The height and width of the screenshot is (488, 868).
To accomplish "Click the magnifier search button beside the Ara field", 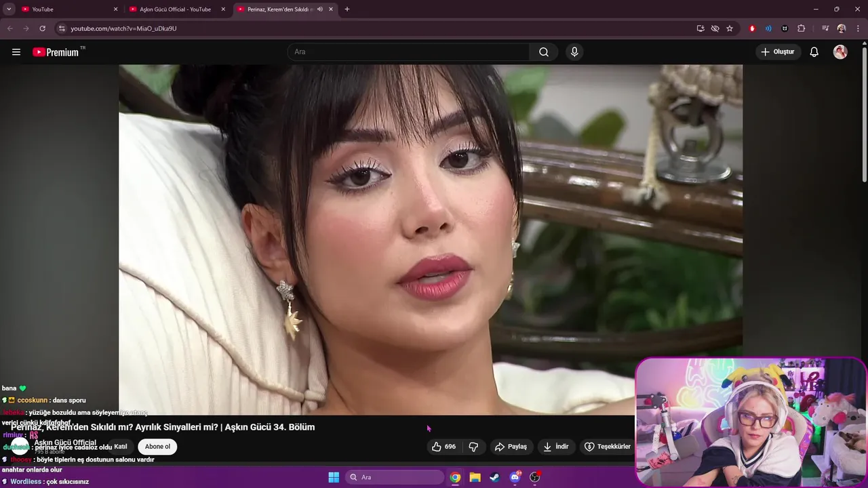I will click(x=544, y=52).
